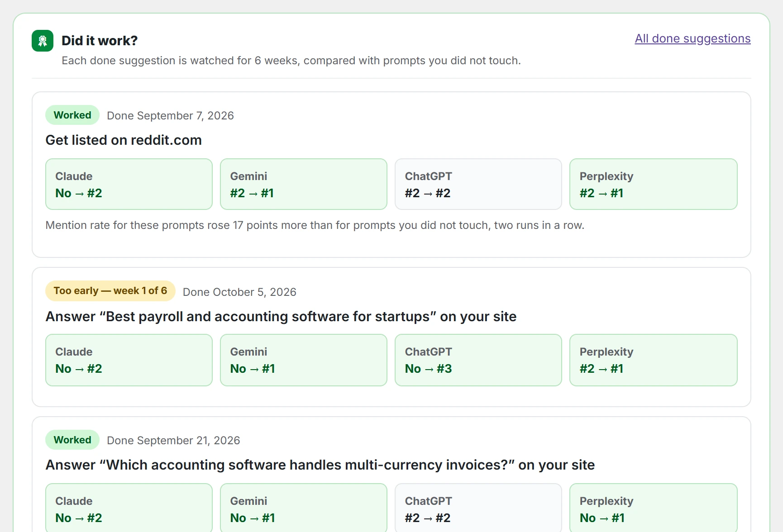
Task: Open All done suggestions link
Action: click(x=692, y=38)
